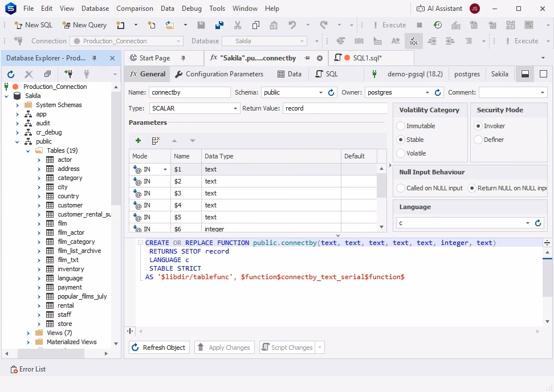Add a new parameter with green plus
554x392 pixels.
(138, 141)
